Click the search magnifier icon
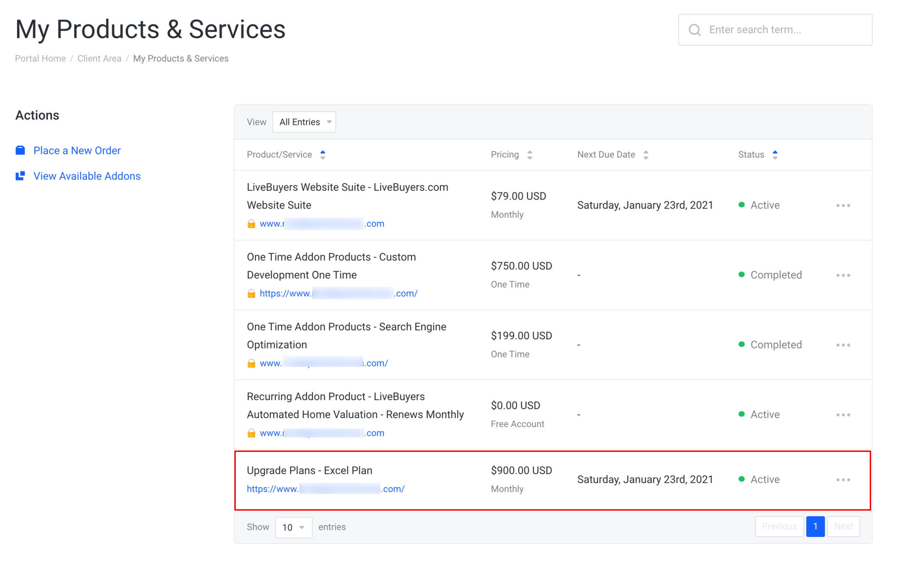 pyautogui.click(x=694, y=30)
